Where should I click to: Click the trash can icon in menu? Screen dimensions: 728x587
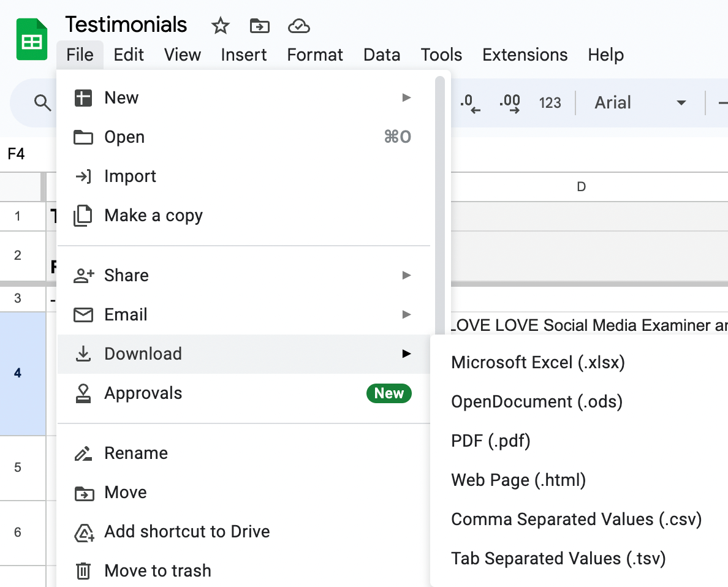tap(83, 570)
